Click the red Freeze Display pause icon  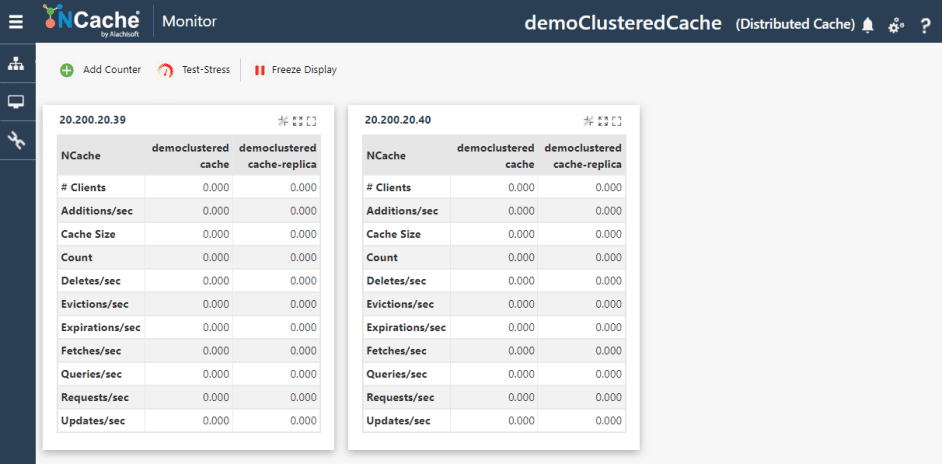point(260,70)
